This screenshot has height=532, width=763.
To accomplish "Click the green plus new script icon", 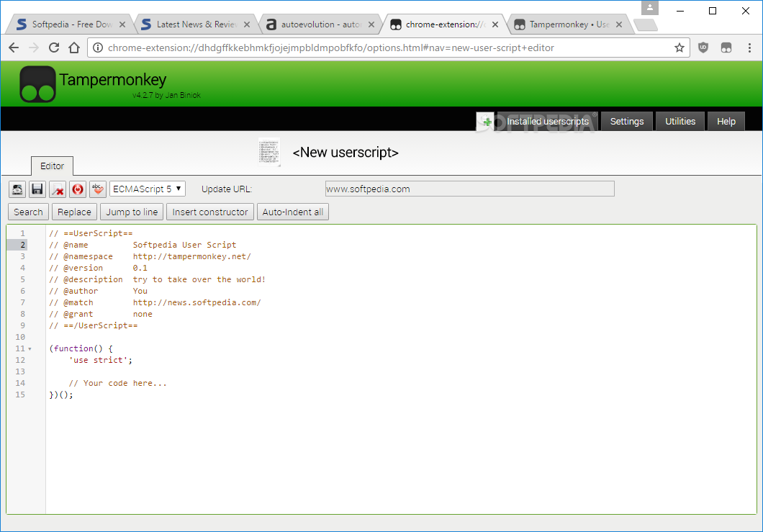I will (486, 121).
